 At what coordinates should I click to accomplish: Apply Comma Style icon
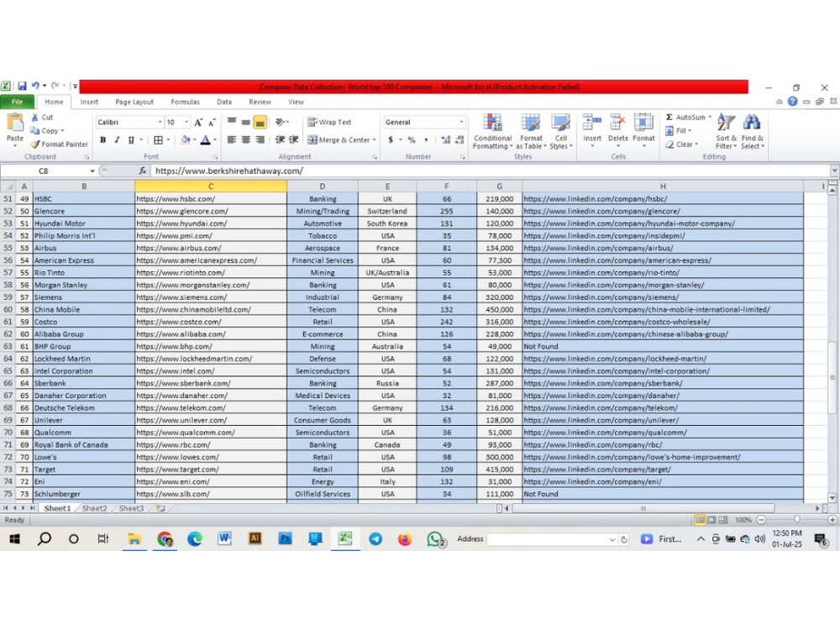(x=426, y=139)
